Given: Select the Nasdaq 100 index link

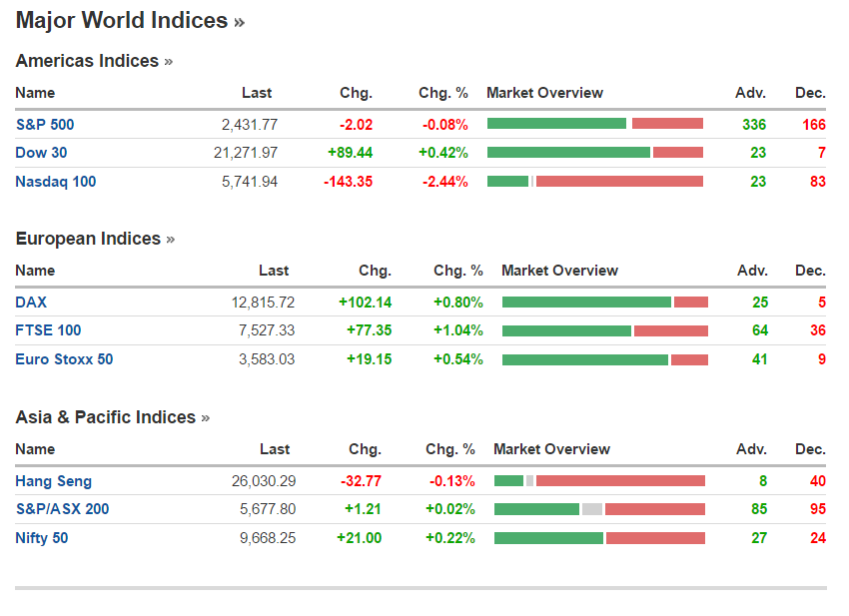Looking at the screenshot, I should coord(56,182).
